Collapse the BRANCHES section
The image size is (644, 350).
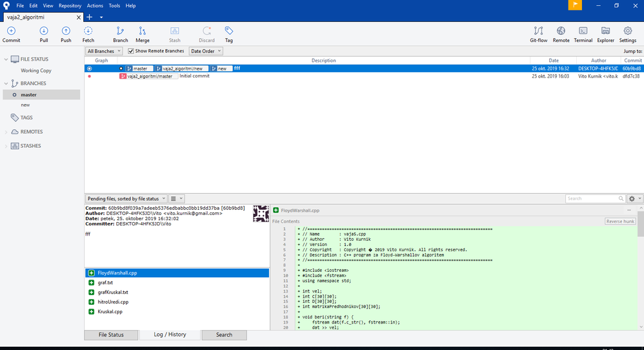6,83
